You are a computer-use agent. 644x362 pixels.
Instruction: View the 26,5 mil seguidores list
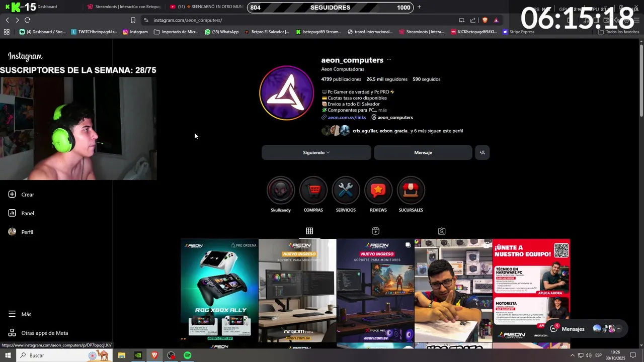click(387, 79)
